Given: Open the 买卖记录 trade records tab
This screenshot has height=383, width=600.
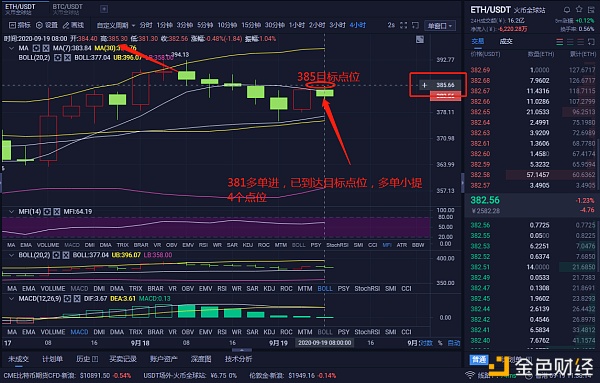Looking at the screenshot, I should 123,359.
